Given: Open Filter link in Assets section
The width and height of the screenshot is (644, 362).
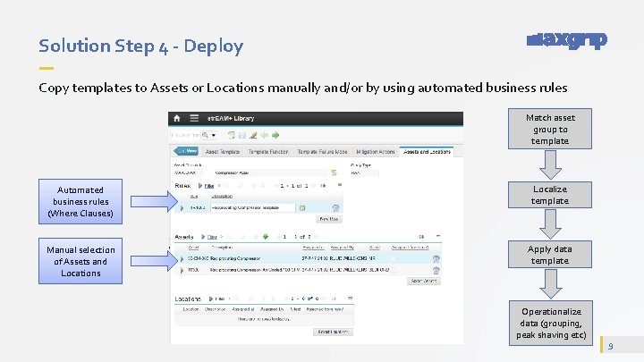Looking at the screenshot, I should click(x=212, y=237).
